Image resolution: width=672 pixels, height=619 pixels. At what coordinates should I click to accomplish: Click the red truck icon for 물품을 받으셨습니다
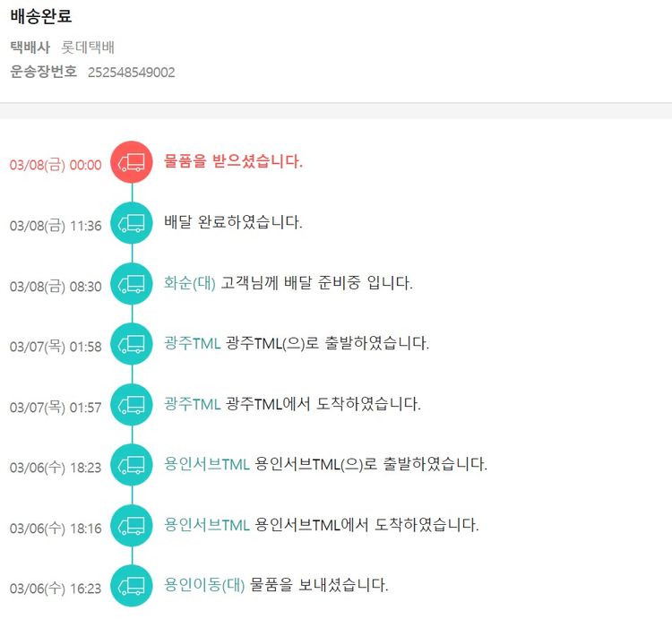coord(132,161)
